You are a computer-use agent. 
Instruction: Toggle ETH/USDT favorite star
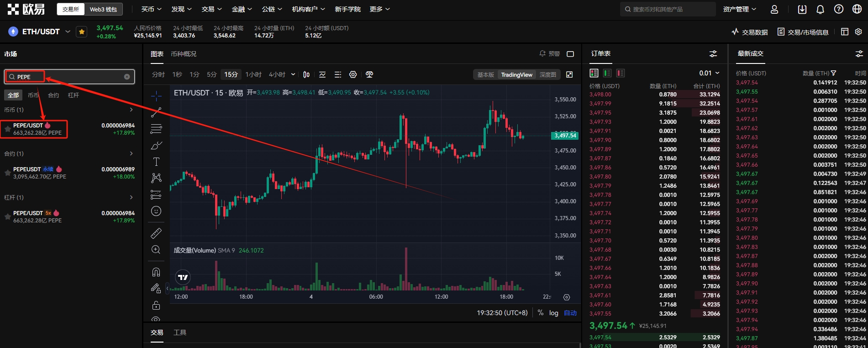(x=82, y=32)
